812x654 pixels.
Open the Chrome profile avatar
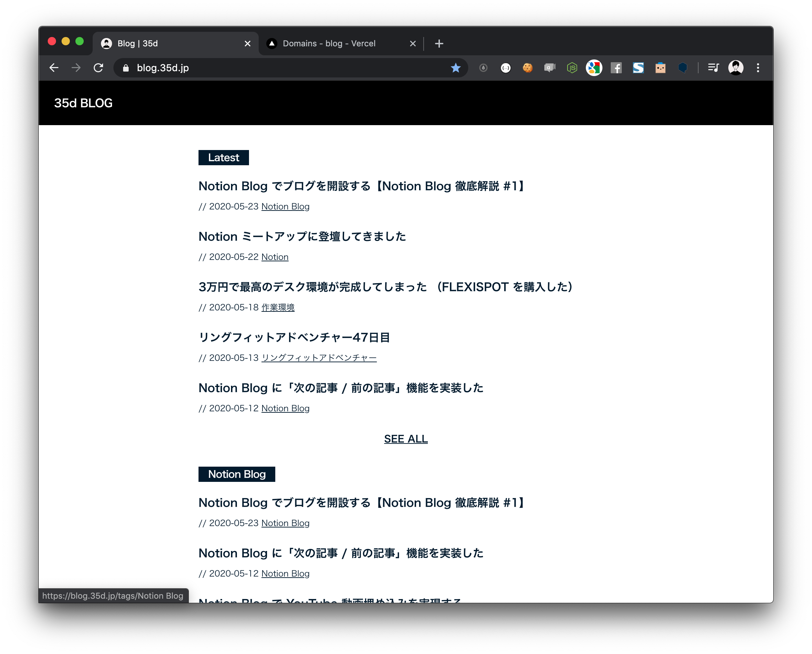[736, 68]
